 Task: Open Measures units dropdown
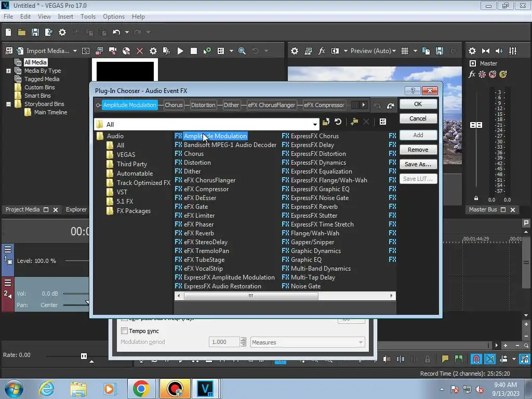pos(361,342)
